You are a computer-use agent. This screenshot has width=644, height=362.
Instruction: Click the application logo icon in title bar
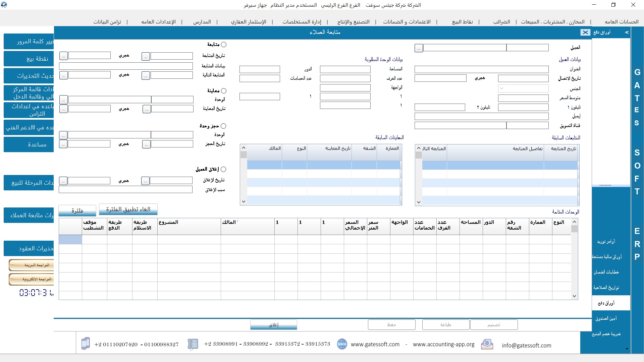point(4,5)
